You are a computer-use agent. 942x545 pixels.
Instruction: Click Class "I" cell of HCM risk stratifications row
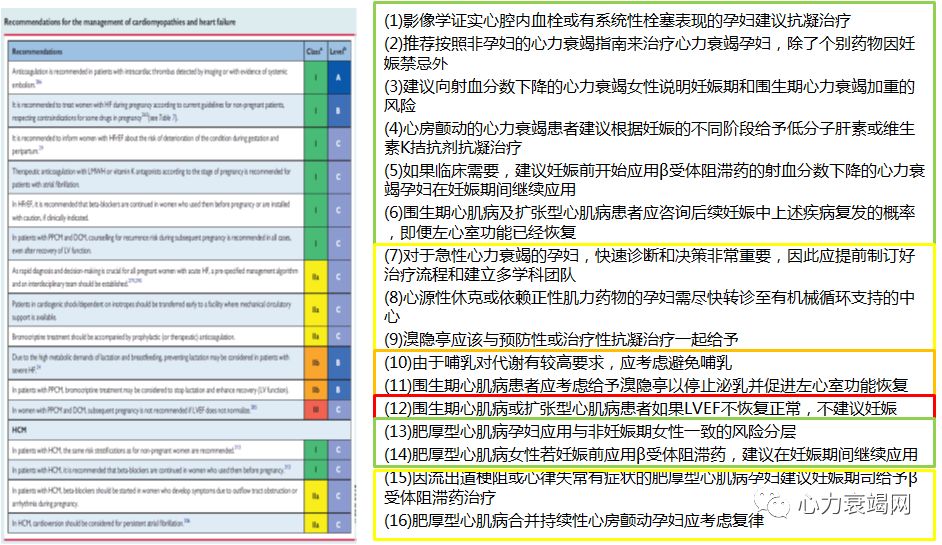click(x=315, y=449)
